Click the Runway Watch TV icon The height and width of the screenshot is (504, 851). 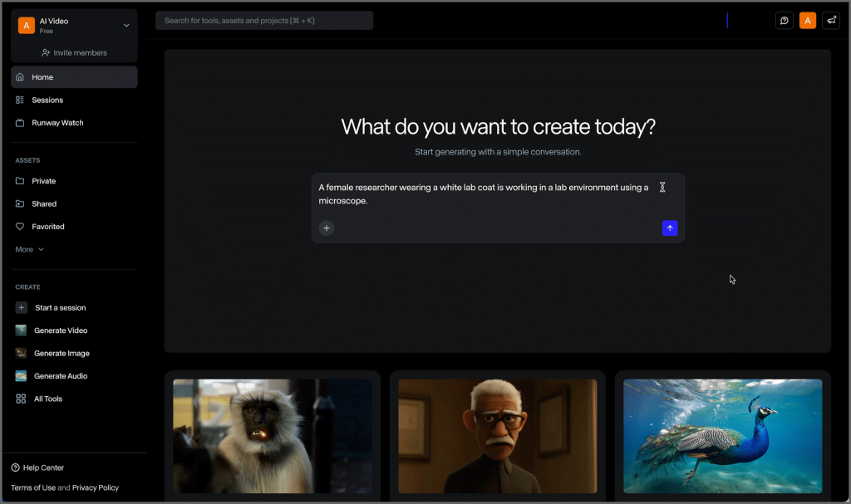[20, 123]
